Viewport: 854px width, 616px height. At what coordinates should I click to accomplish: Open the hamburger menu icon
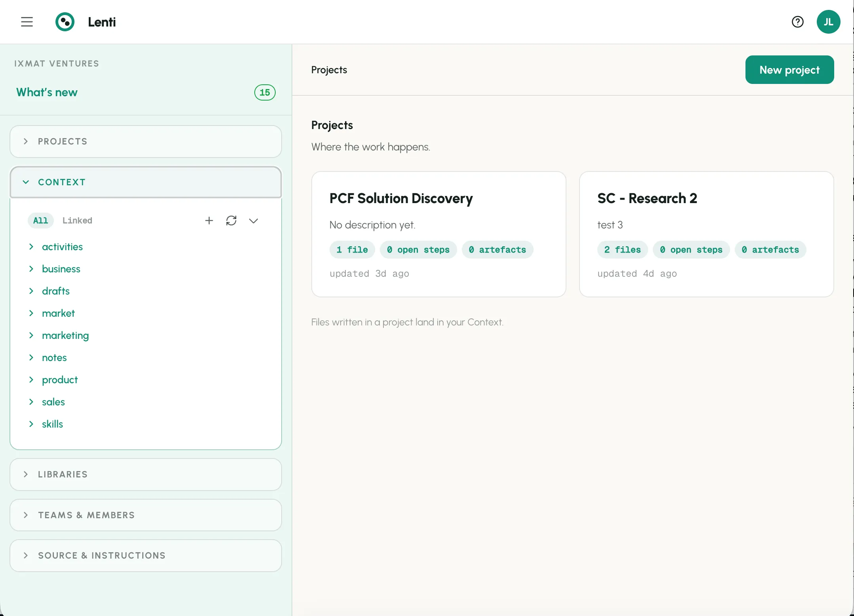tap(27, 22)
